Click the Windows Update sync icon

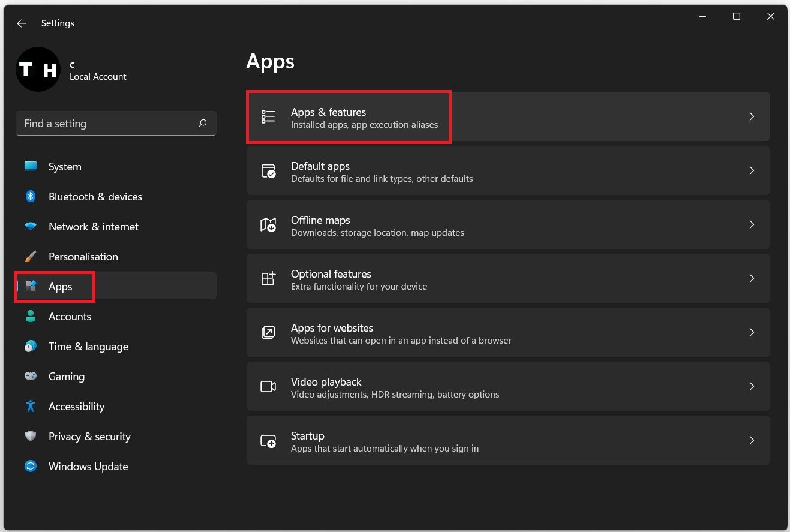coord(31,466)
